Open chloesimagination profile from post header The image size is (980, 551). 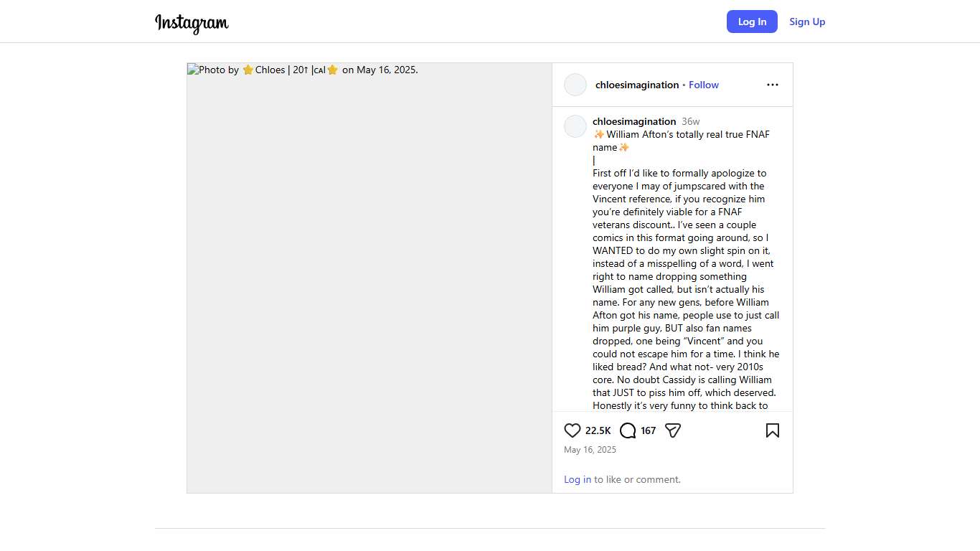coord(636,85)
